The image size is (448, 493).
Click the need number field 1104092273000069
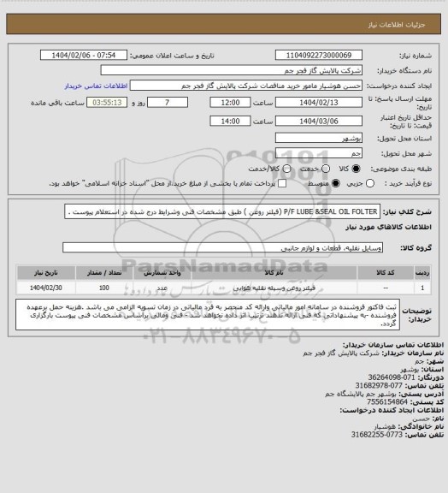coord(319,56)
